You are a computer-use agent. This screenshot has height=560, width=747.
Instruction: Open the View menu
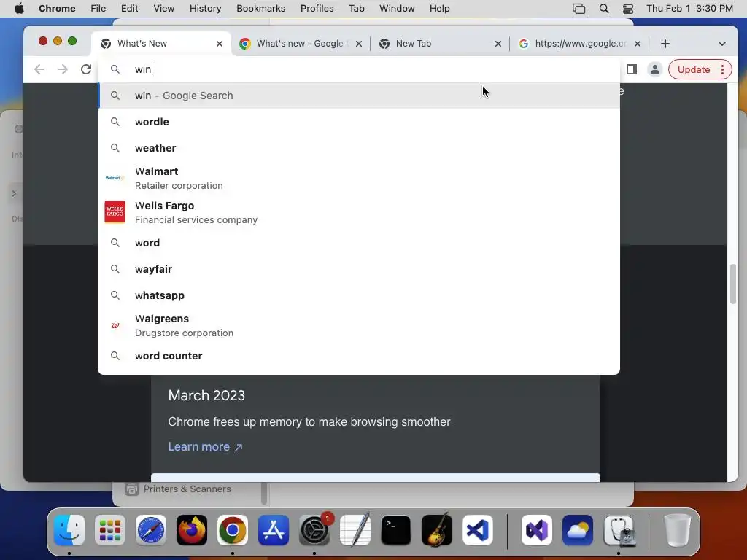click(x=164, y=9)
